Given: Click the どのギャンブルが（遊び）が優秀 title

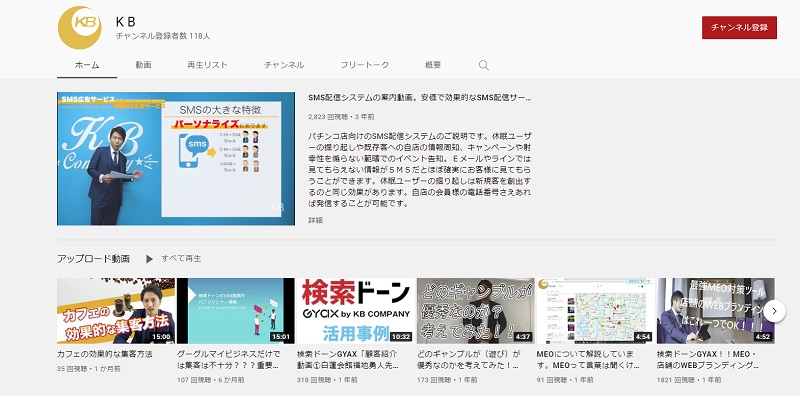Looking at the screenshot, I should [469, 359].
